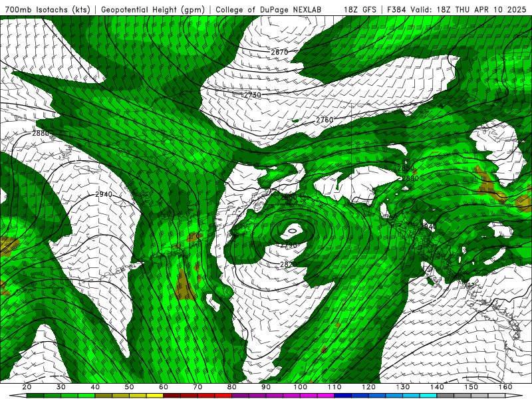Click the left arrow end of the color bar
Image resolution: width=532 pixels, height=399 pixels.
[x=18, y=396]
